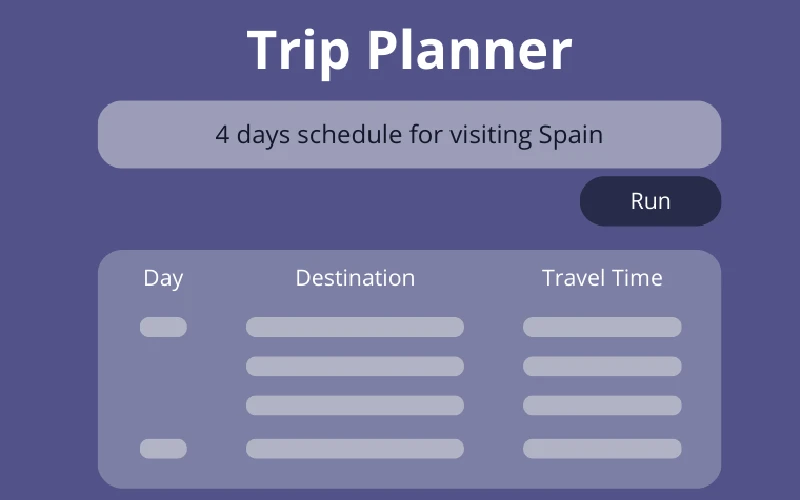
Task: Click the third Travel Time placeholder bar
Action: click(x=602, y=405)
